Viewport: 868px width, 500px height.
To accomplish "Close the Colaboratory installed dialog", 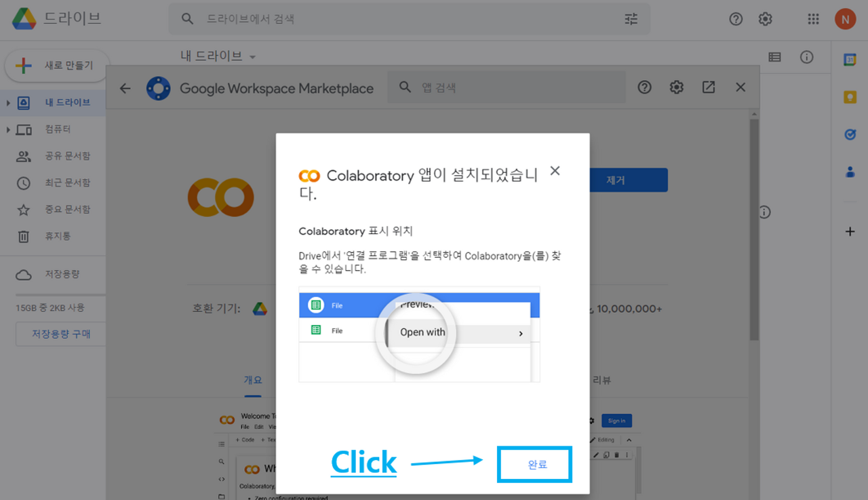I will [x=555, y=171].
